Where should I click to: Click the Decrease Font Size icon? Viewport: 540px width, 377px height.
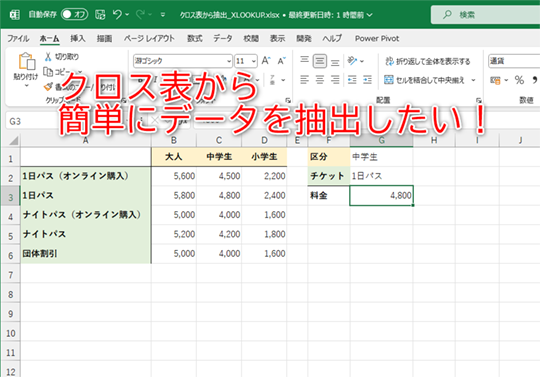[281, 61]
